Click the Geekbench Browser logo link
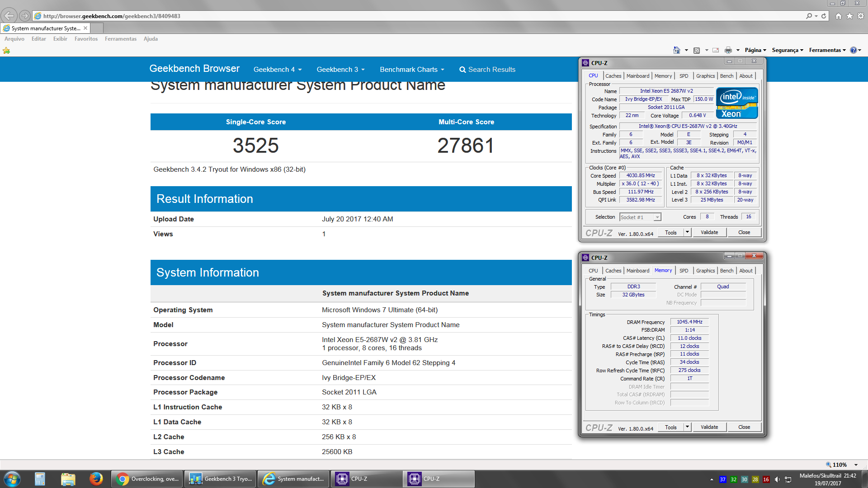 tap(194, 69)
